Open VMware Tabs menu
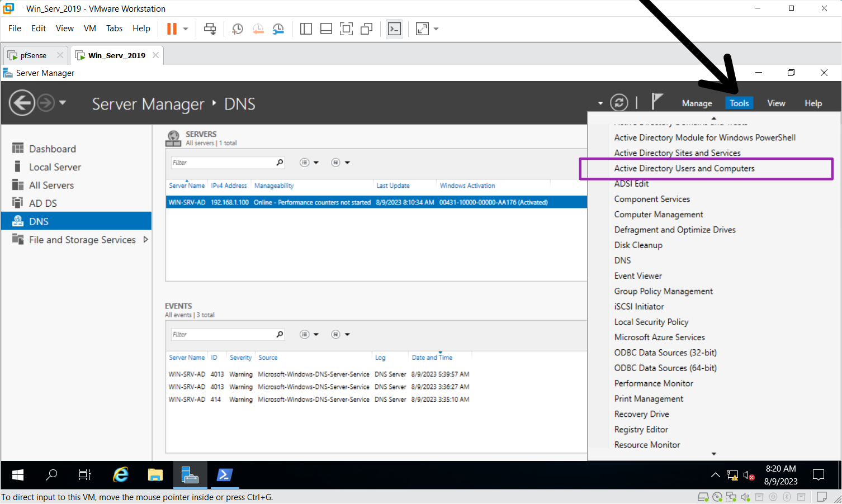The image size is (842, 504). pos(114,28)
